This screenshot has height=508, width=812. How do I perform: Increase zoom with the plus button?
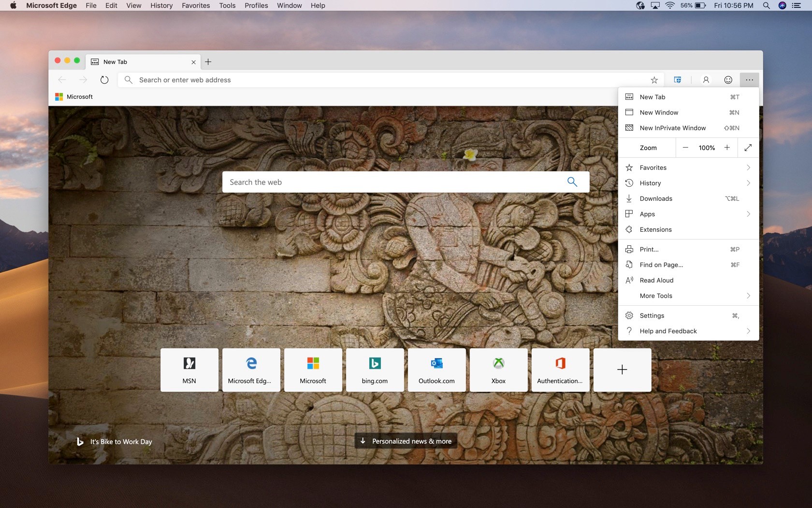click(x=727, y=148)
